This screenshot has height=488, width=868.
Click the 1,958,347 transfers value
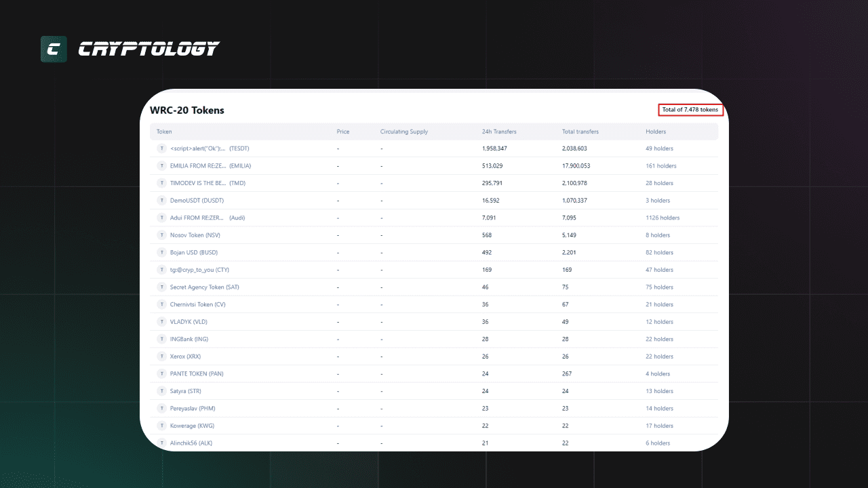[x=496, y=148]
